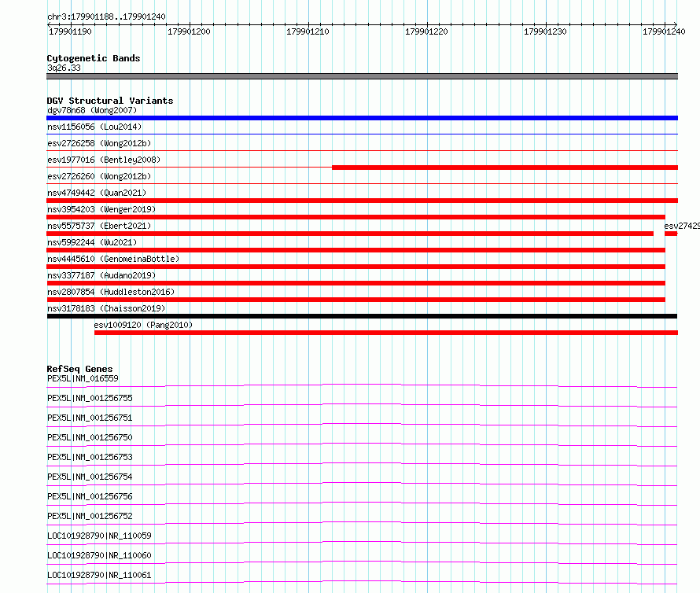Select transcript PEX5L|NM_001256754

pyautogui.click(x=90, y=477)
